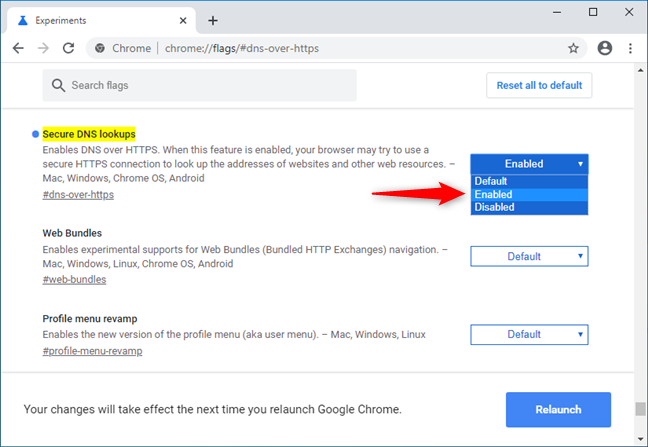Click the scrollbar down arrow
The height and width of the screenshot is (447, 648).
pyautogui.click(x=641, y=439)
